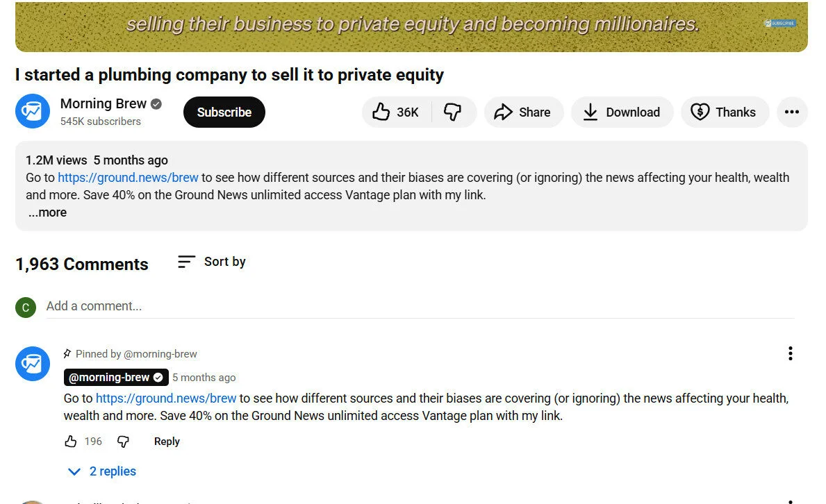Open the Share options
826x504 pixels.
click(x=523, y=112)
